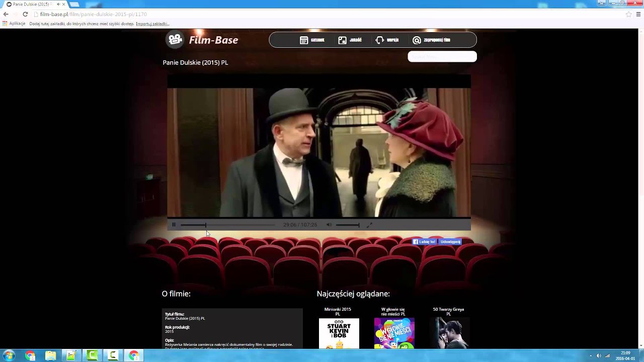Viewport: 644px width, 362px height.
Task: Open the active Chrome taskbar window
Action: [x=133, y=356]
